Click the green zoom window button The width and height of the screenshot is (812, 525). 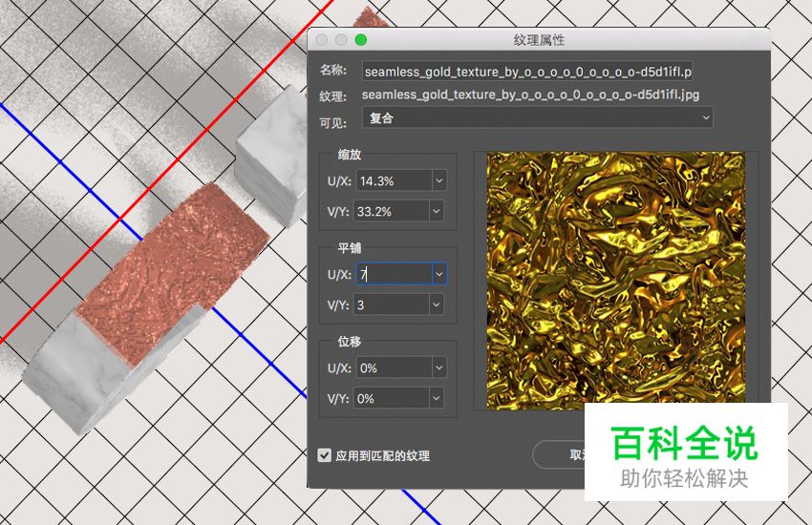coord(361,40)
